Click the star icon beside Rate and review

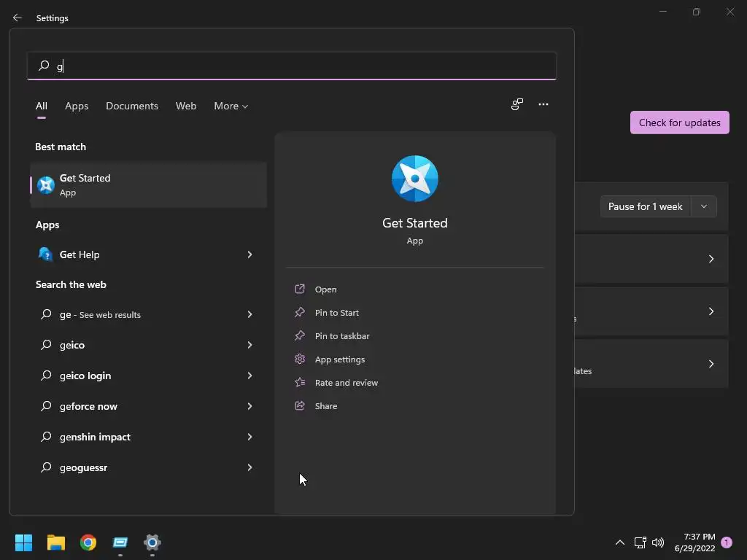click(x=300, y=382)
